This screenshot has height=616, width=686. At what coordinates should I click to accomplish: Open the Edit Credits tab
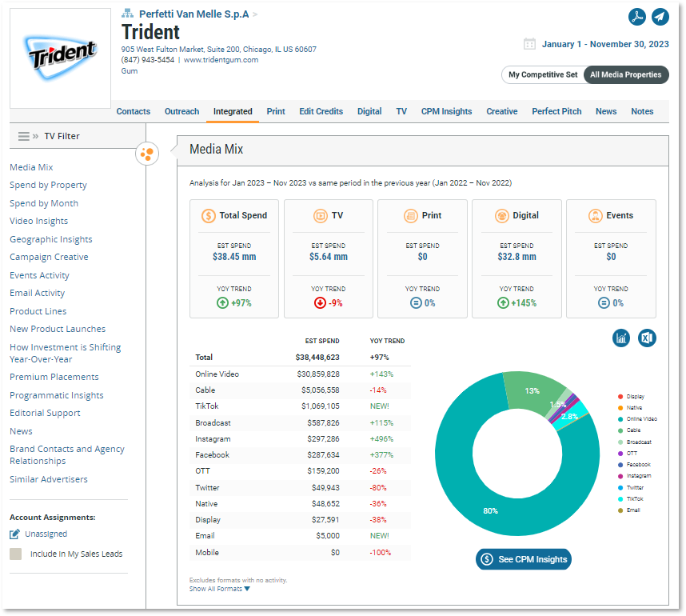click(321, 112)
